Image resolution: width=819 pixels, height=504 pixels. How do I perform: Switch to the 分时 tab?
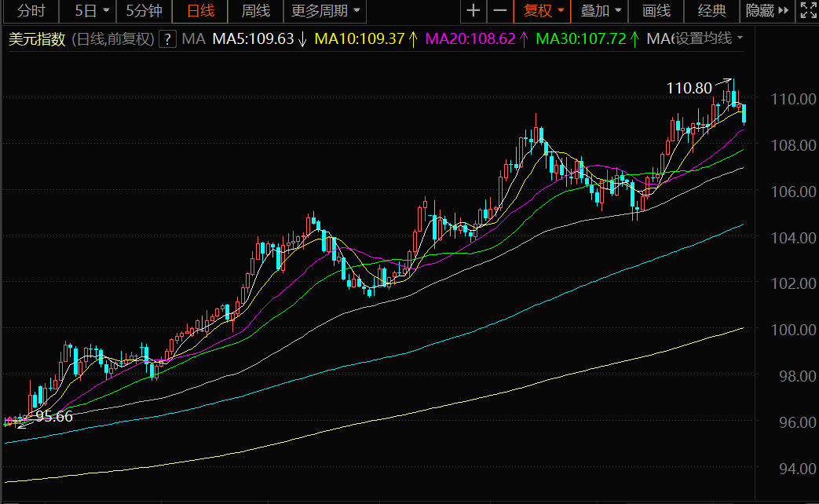pos(31,11)
